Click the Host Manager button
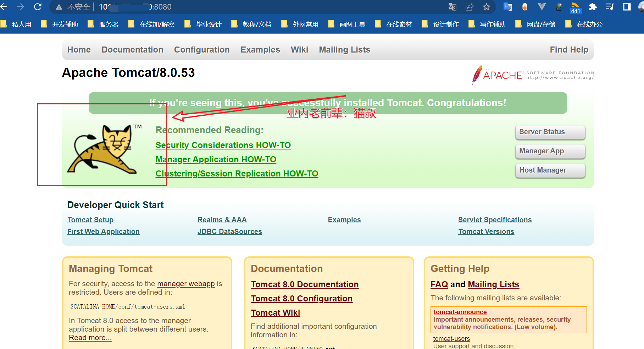644x349 pixels. click(550, 170)
